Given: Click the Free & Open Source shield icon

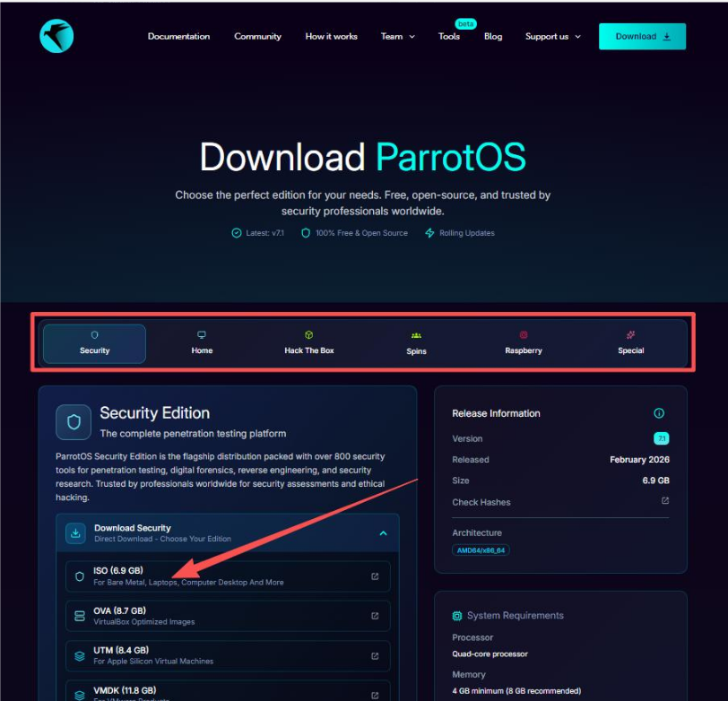Looking at the screenshot, I should coord(306,233).
